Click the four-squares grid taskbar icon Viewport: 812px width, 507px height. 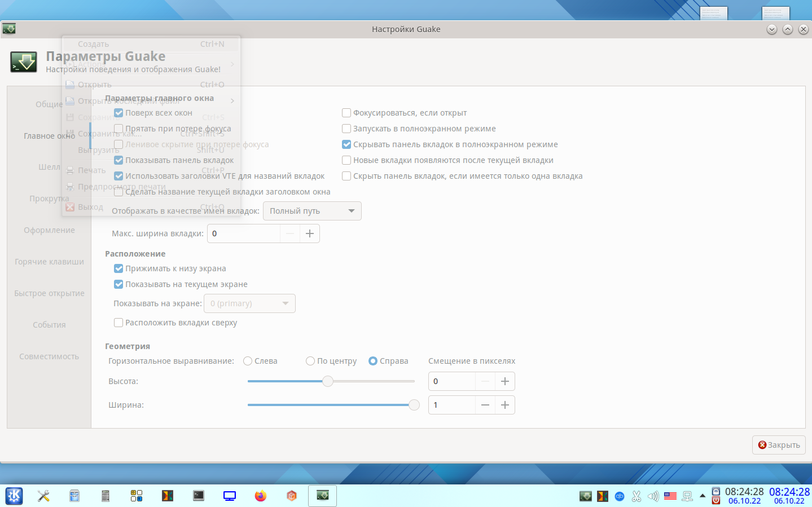137,496
